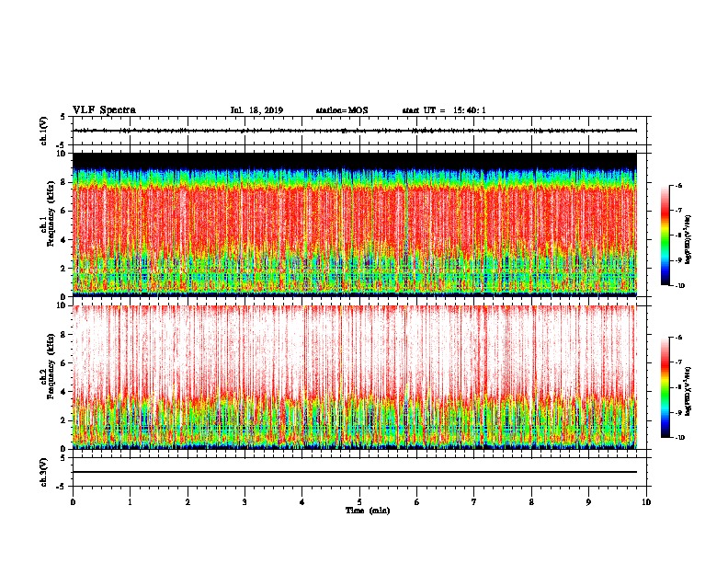
Task: Click time axis tick label "3"
Action: [x=245, y=502]
